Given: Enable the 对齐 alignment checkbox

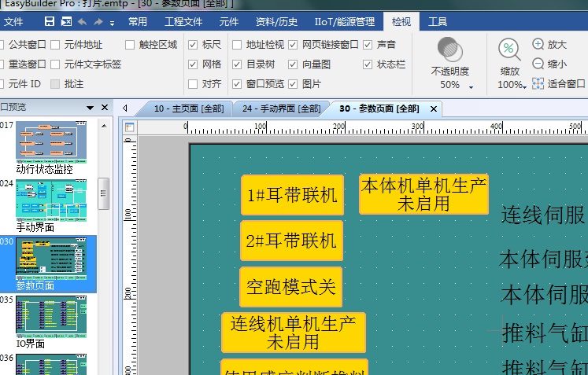Looking at the screenshot, I should [193, 84].
